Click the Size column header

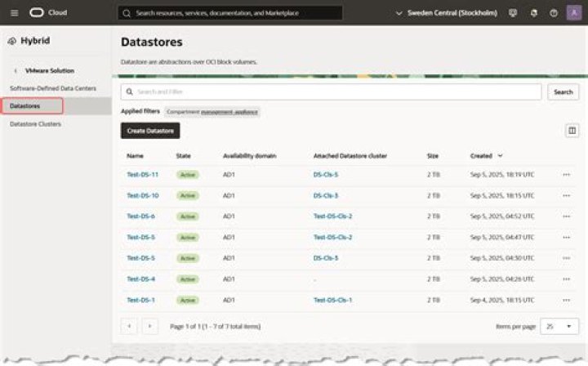click(x=432, y=155)
